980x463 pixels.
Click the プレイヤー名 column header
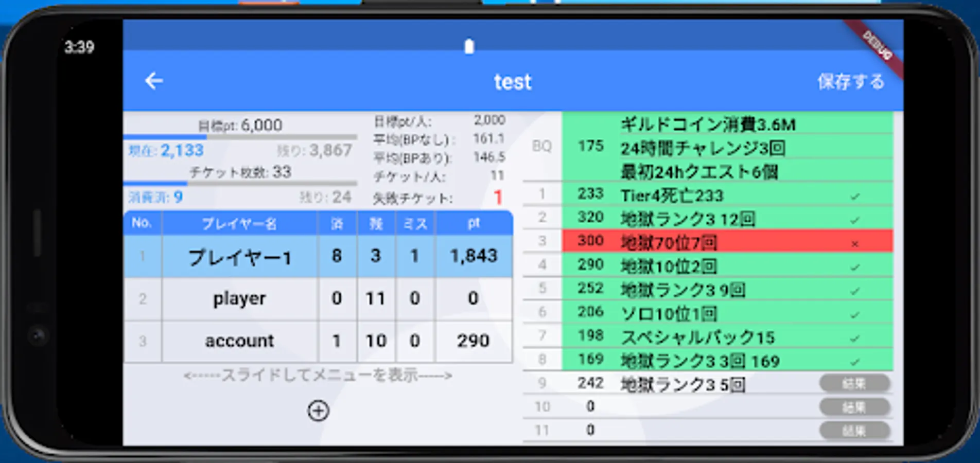[x=240, y=223]
